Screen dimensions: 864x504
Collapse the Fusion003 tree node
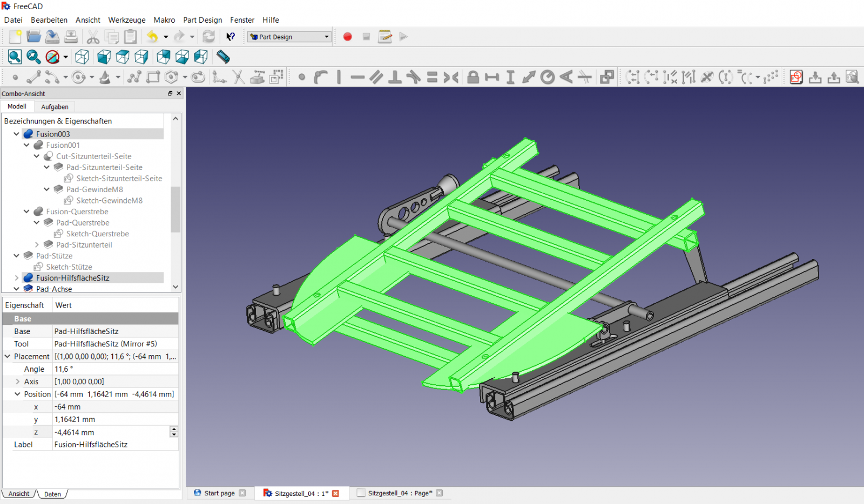click(x=16, y=134)
